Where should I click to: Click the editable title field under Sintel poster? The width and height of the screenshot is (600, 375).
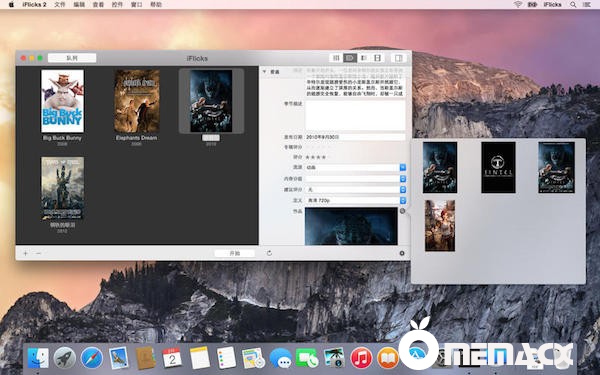click(x=211, y=138)
